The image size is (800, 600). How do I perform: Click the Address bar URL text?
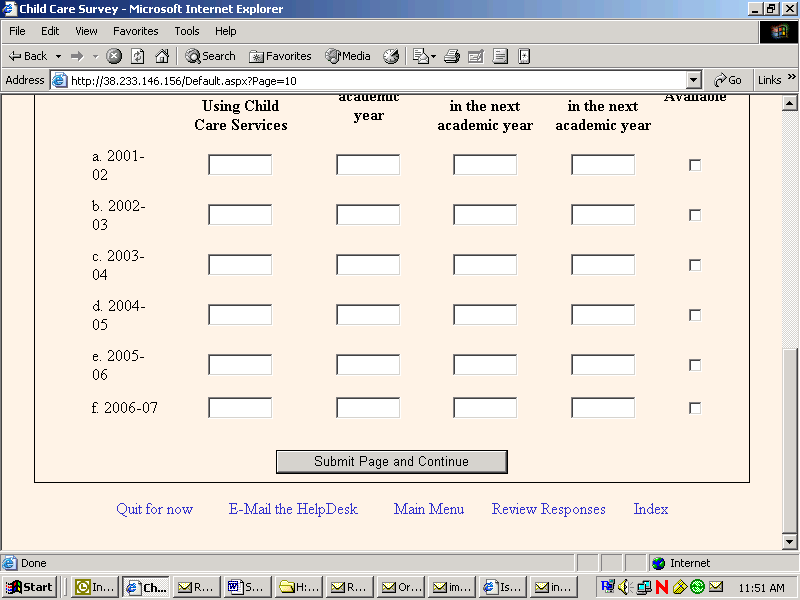184,81
